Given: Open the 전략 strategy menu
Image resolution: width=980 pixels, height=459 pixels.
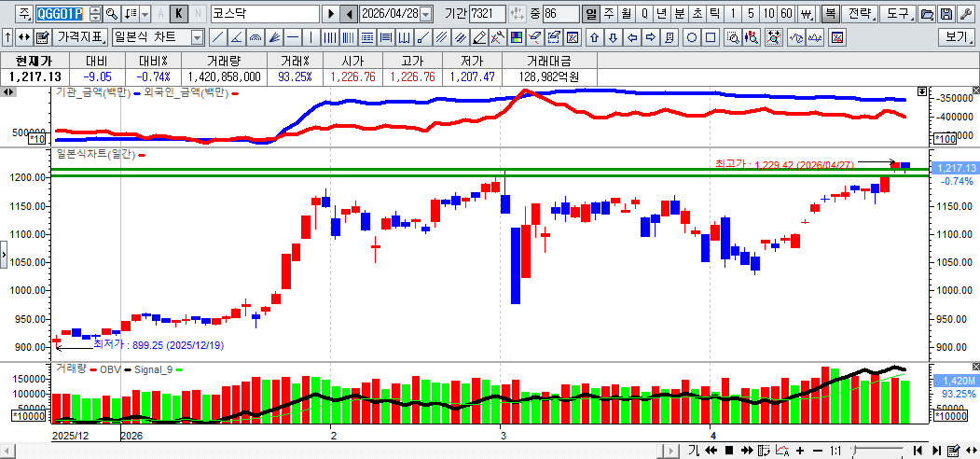Looking at the screenshot, I should click(862, 14).
